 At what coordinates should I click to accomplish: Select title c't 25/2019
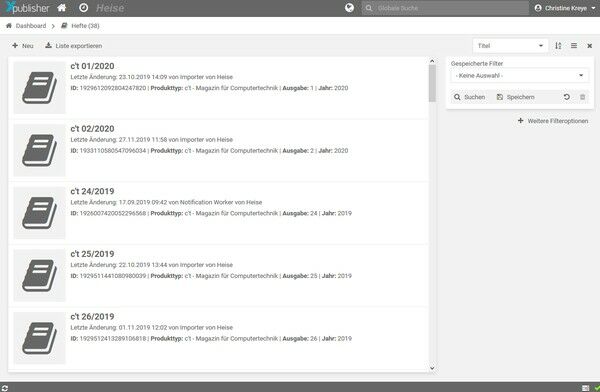pos(92,254)
